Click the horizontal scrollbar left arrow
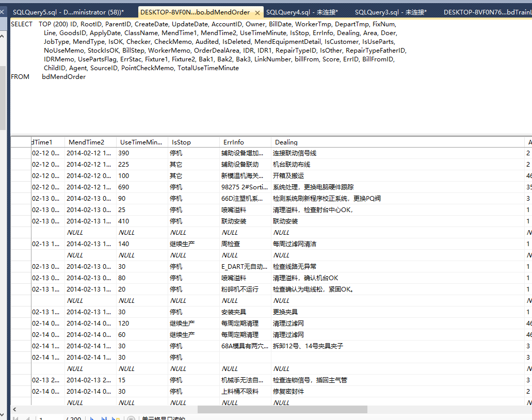The image size is (532, 420). coord(14,409)
